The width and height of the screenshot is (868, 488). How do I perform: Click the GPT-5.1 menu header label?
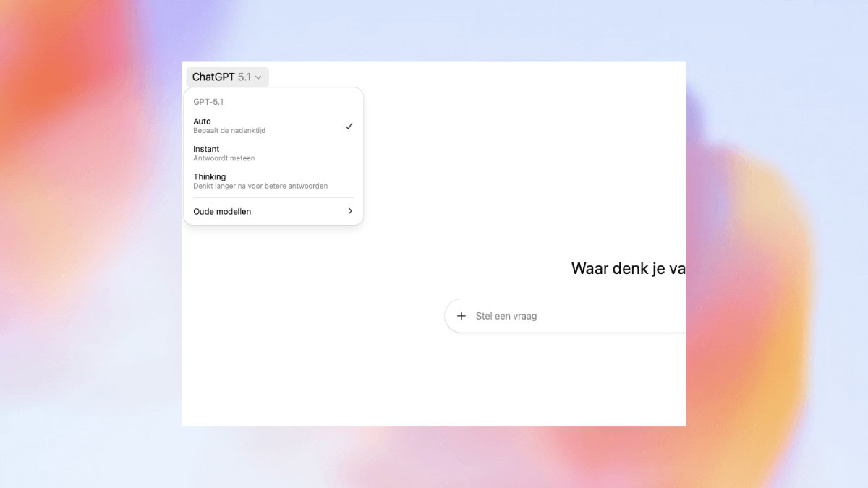pyautogui.click(x=208, y=102)
